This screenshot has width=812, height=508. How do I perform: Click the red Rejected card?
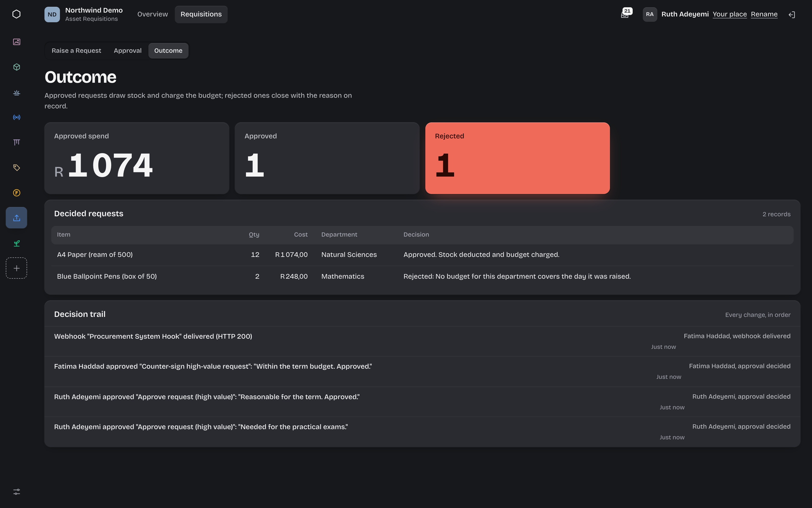click(x=517, y=158)
